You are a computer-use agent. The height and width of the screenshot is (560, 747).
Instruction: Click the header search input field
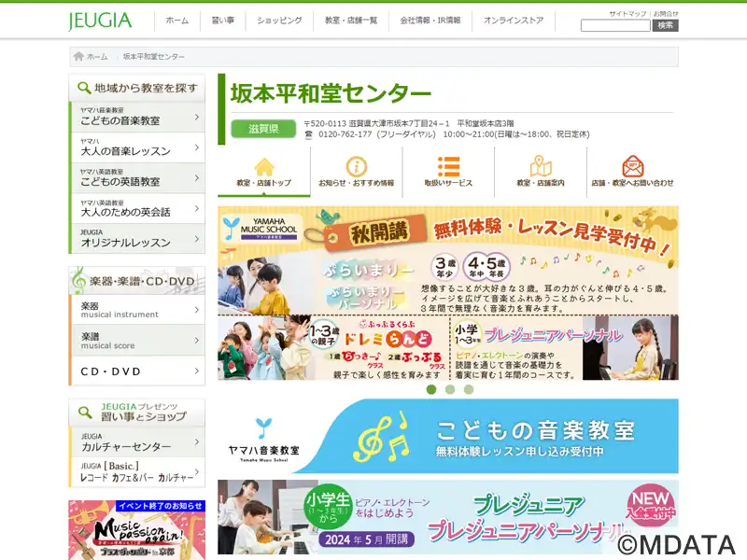coord(615,26)
